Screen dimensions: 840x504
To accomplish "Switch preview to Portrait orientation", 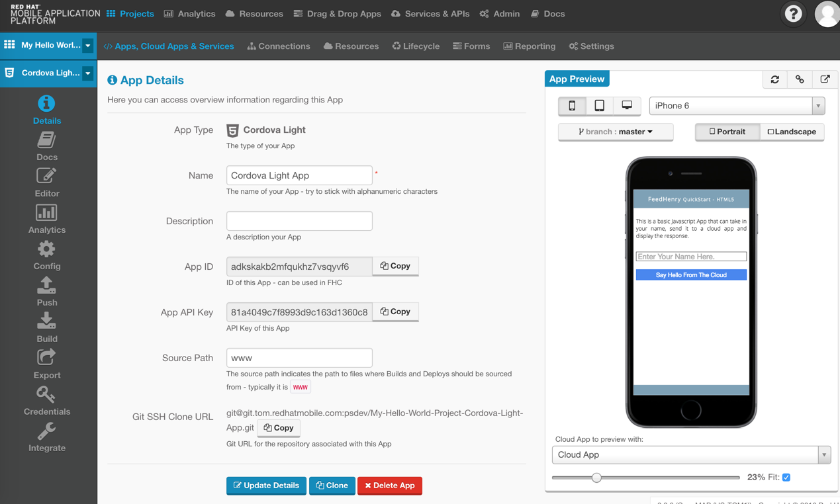I will point(727,132).
